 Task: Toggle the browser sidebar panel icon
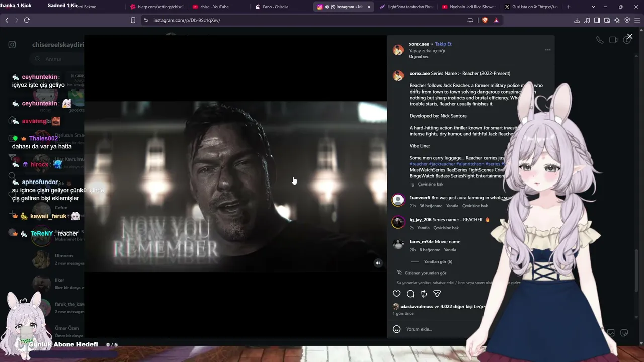tap(597, 20)
